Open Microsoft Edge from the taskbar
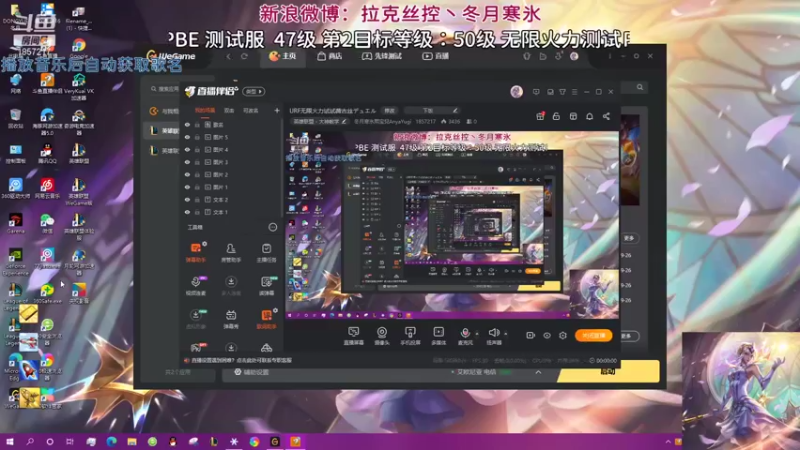 (x=111, y=442)
